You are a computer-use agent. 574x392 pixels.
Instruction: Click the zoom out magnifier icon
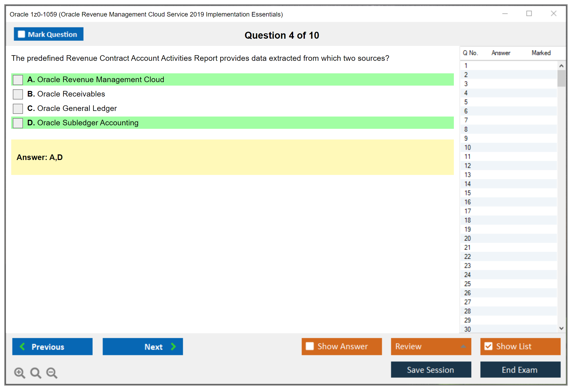(52, 373)
